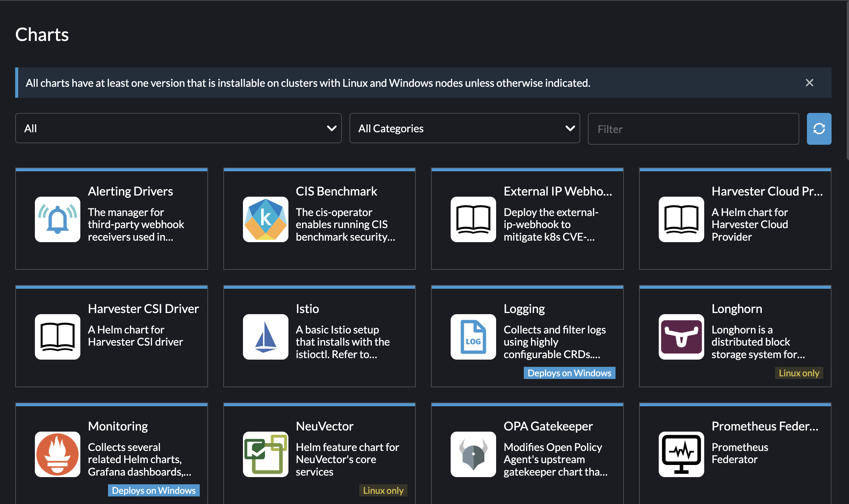Click the Logging LOG document icon
849x504 pixels.
point(473,337)
